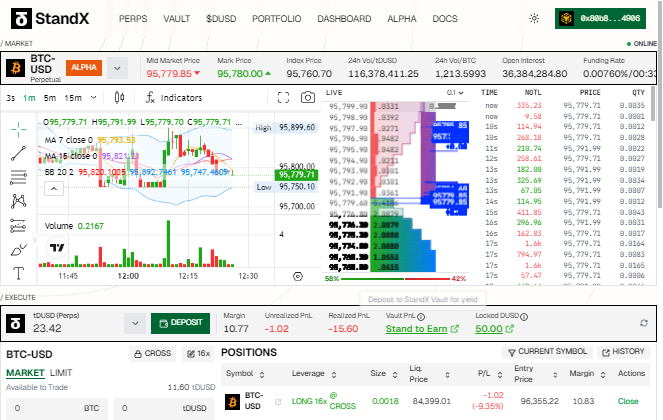The width and height of the screenshot is (663, 420).
Task: Select the horizontal lines Fibonacci tool
Action: pyautogui.click(x=18, y=177)
